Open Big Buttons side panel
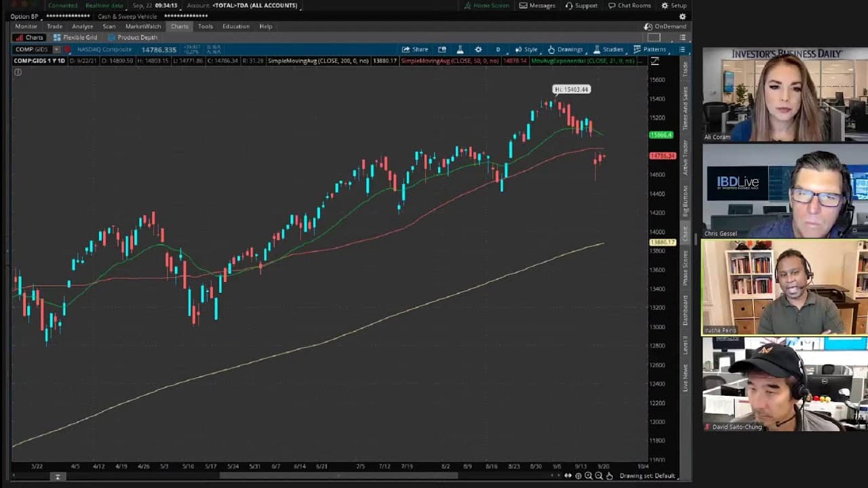Image resolution: width=868 pixels, height=488 pixels. click(685, 201)
